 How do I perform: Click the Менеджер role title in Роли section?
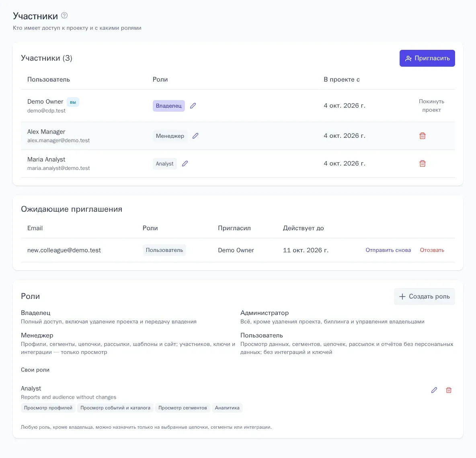click(37, 335)
